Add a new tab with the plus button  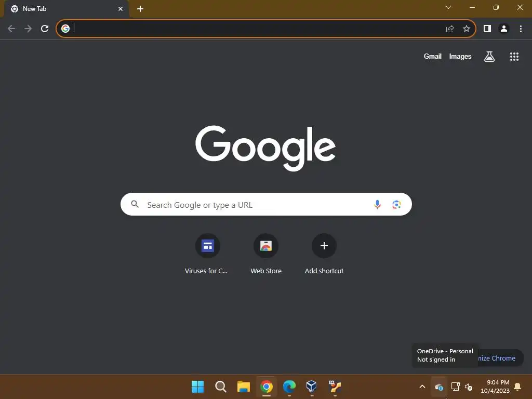[140, 9]
